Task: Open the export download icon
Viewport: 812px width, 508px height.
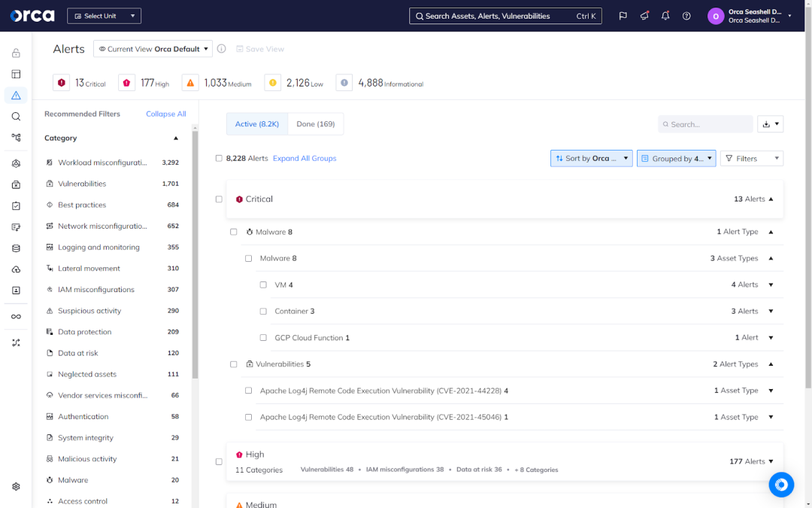Action: [x=766, y=124]
